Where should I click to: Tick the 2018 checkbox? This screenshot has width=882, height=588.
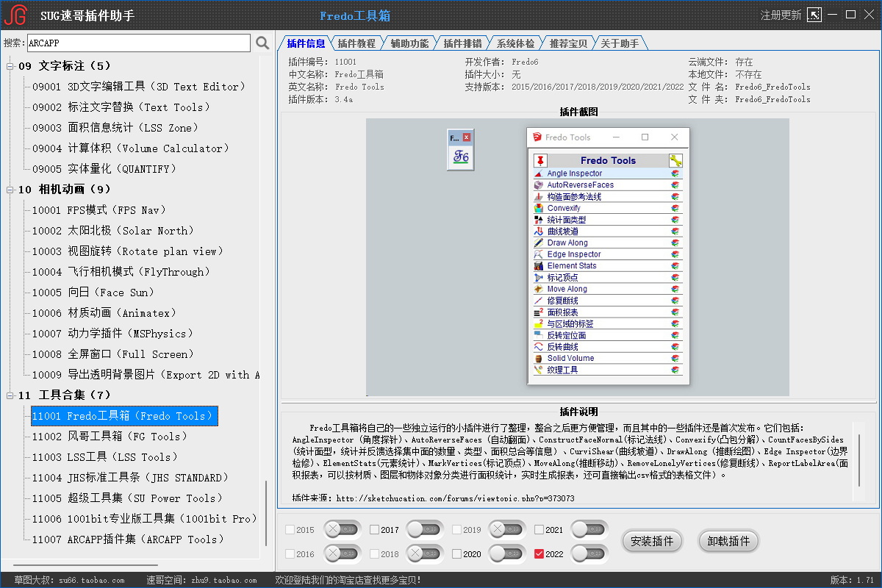pos(375,554)
